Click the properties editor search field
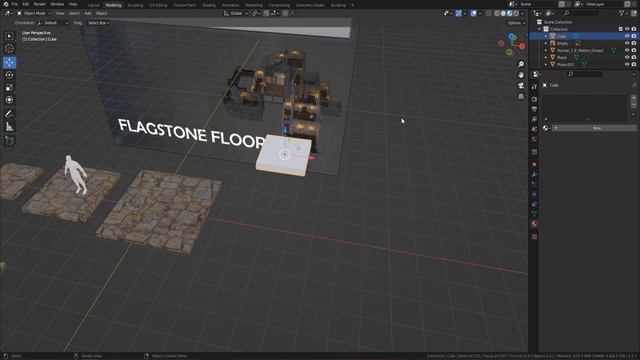This screenshot has height=360, width=640. point(585,74)
